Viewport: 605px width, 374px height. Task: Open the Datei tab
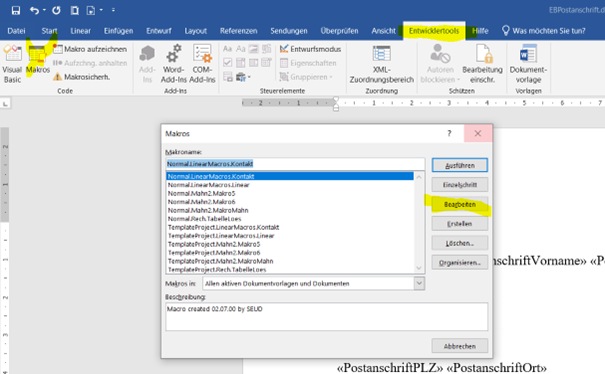tap(16, 31)
